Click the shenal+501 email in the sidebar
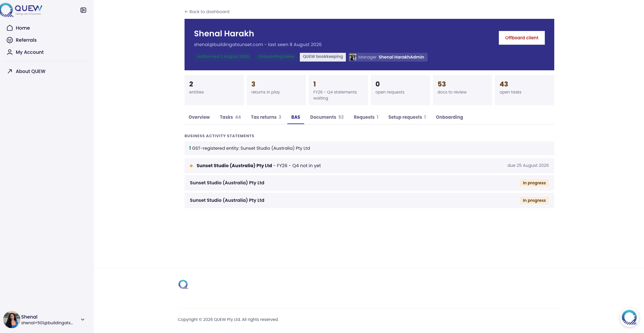 [x=47, y=323]
